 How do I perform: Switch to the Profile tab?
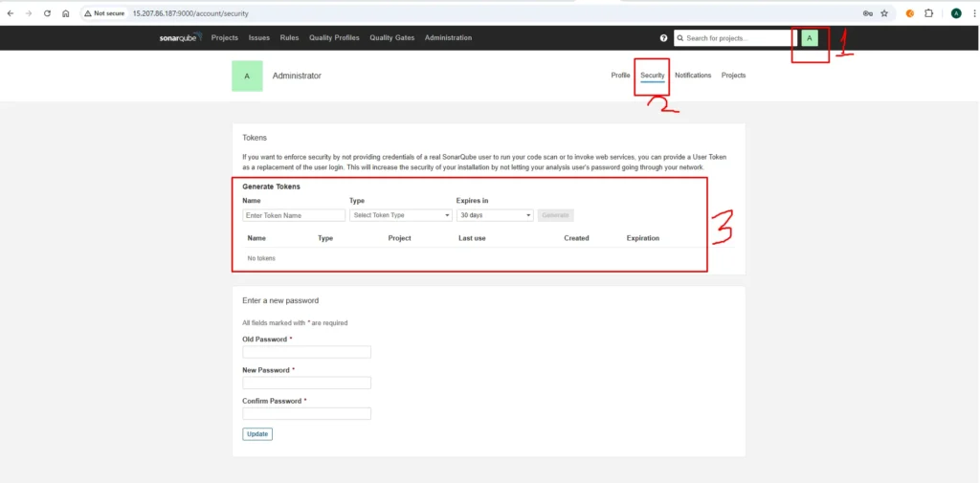pyautogui.click(x=620, y=76)
